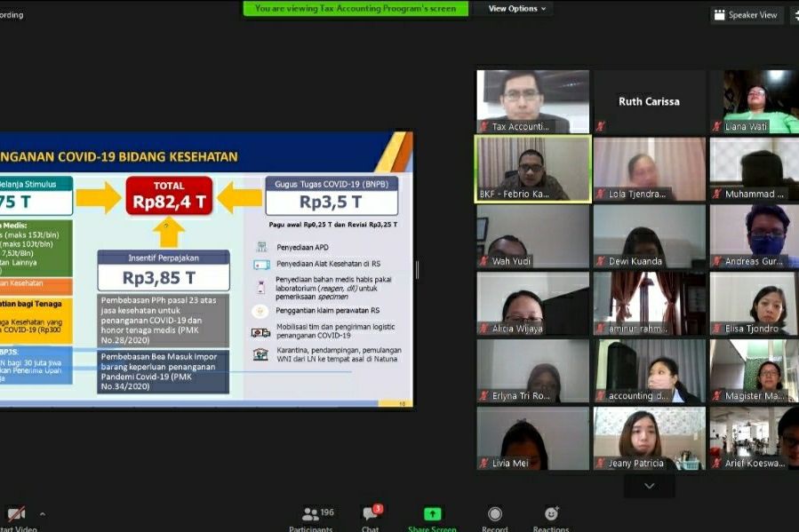Screen dimensions: 799x532
Task: Select Jeany Patricia's video tile
Action: pyautogui.click(x=649, y=438)
